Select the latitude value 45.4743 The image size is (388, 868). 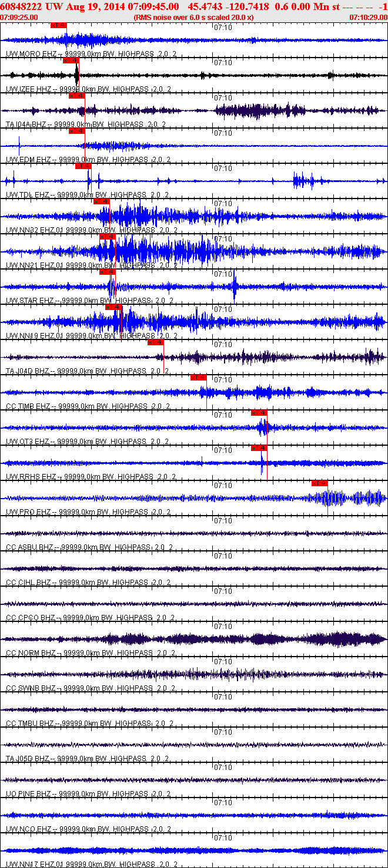coord(205,6)
